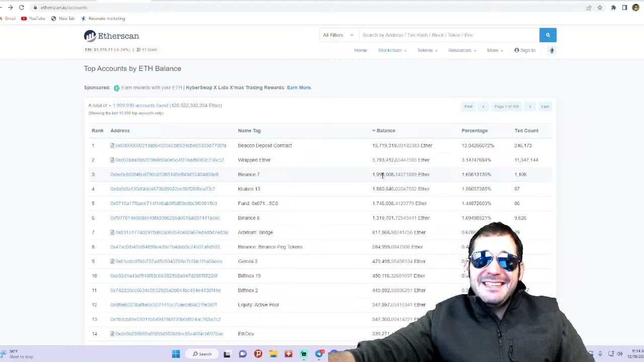This screenshot has width=644, height=362.
Task: Expand the More menu
Action: click(495, 50)
